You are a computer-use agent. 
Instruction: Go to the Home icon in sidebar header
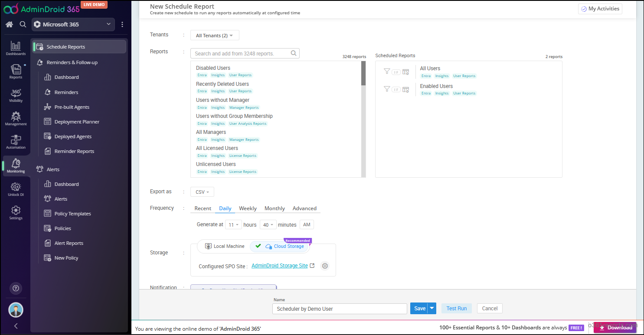pos(9,24)
